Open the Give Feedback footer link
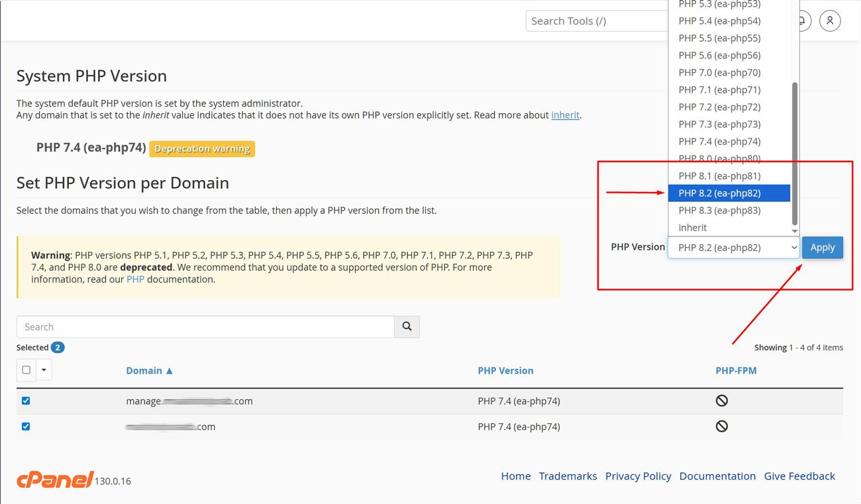Screen dimensions: 861x504 pyautogui.click(x=799, y=476)
